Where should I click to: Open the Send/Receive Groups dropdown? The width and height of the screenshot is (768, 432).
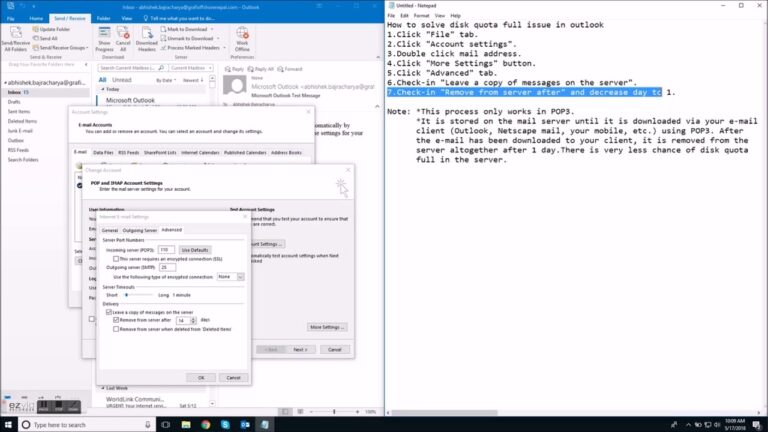60,48
